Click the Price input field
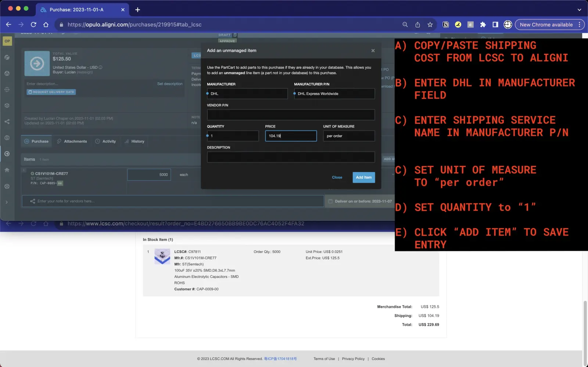The image size is (588, 367). click(x=290, y=136)
